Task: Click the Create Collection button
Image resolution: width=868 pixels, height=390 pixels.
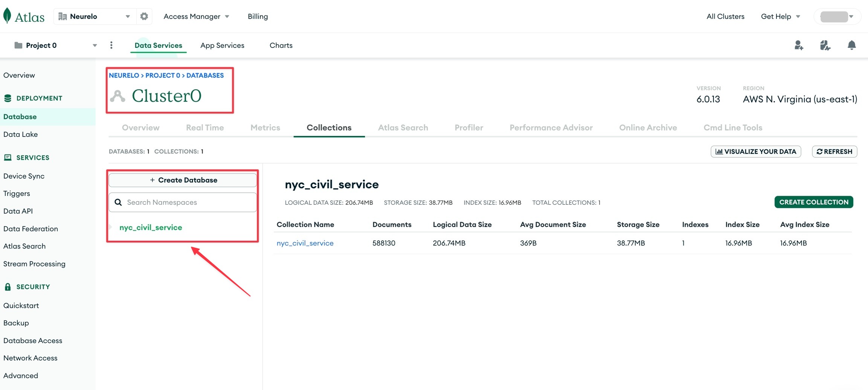Action: click(x=813, y=202)
